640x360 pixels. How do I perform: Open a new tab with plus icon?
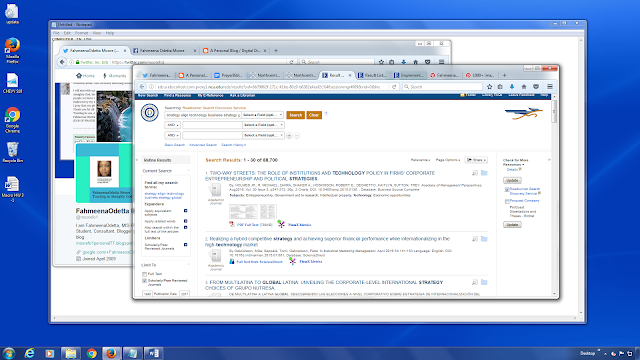504,75
